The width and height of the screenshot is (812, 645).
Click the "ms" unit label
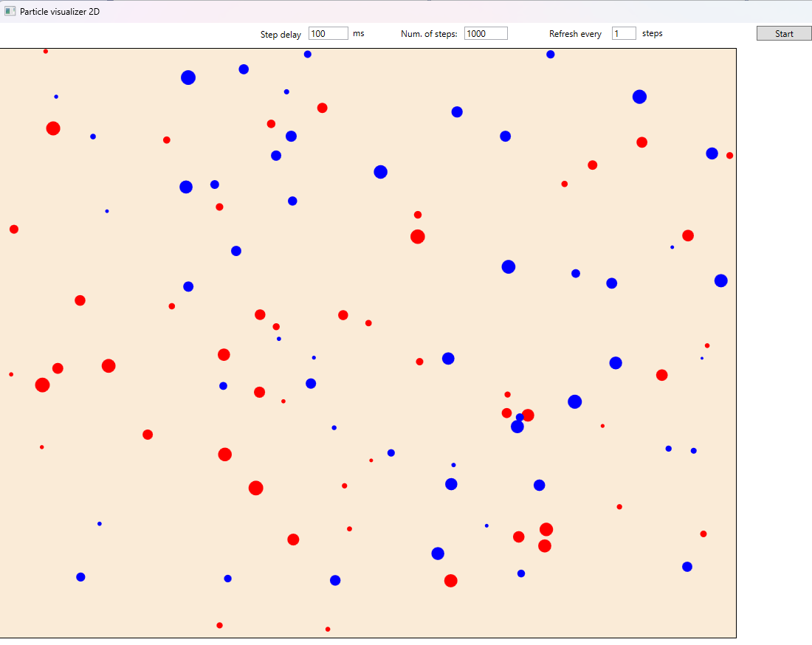[x=359, y=33]
